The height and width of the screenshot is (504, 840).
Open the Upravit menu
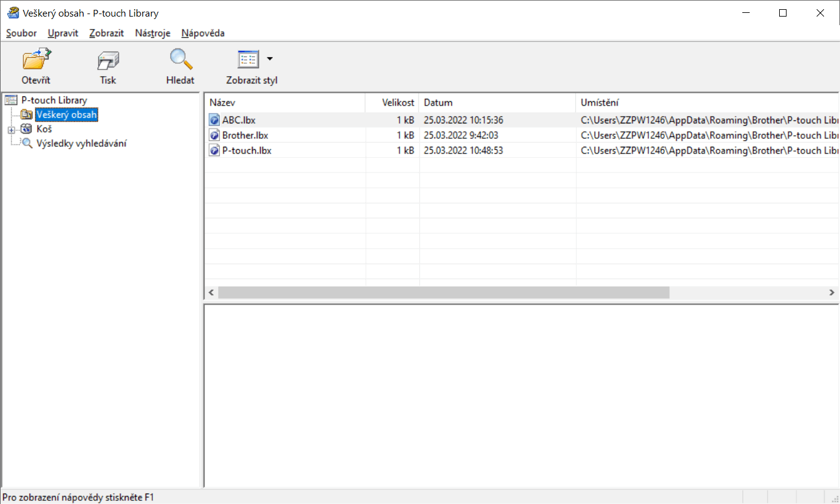(x=63, y=33)
